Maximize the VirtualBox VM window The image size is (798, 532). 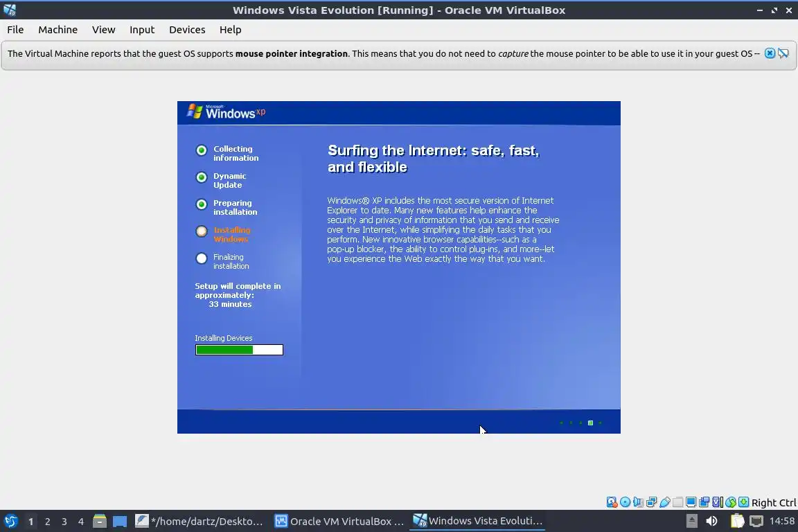point(774,10)
